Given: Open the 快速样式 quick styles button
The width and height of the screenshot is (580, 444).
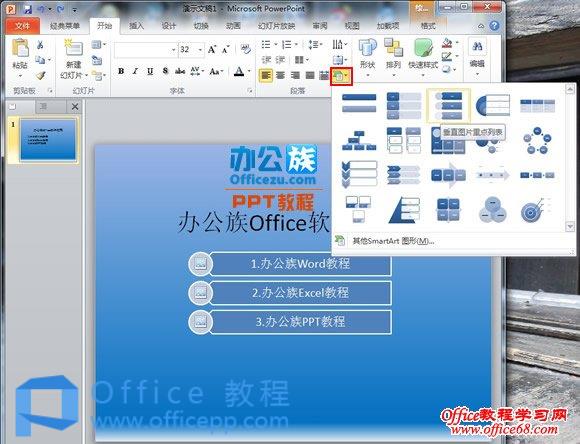Looking at the screenshot, I should 423,58.
